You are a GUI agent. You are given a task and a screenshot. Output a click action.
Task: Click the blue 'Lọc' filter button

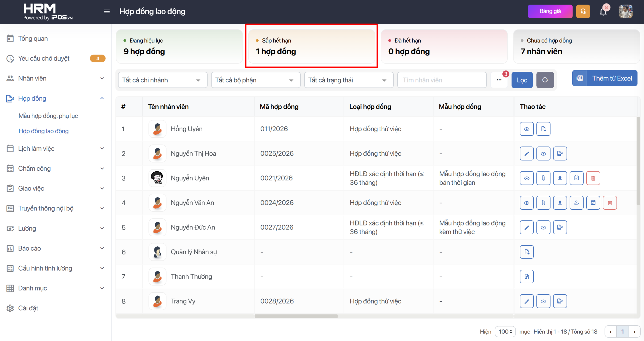click(x=522, y=80)
